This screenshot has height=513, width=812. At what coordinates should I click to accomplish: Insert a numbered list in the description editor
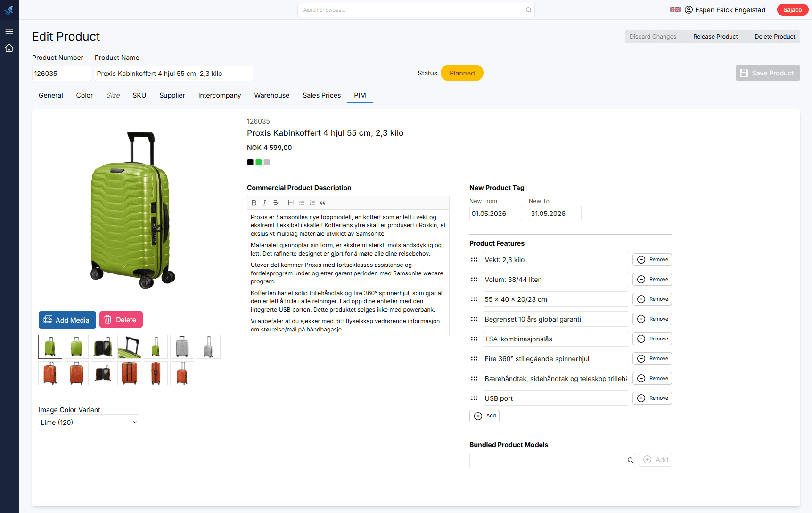coord(312,203)
